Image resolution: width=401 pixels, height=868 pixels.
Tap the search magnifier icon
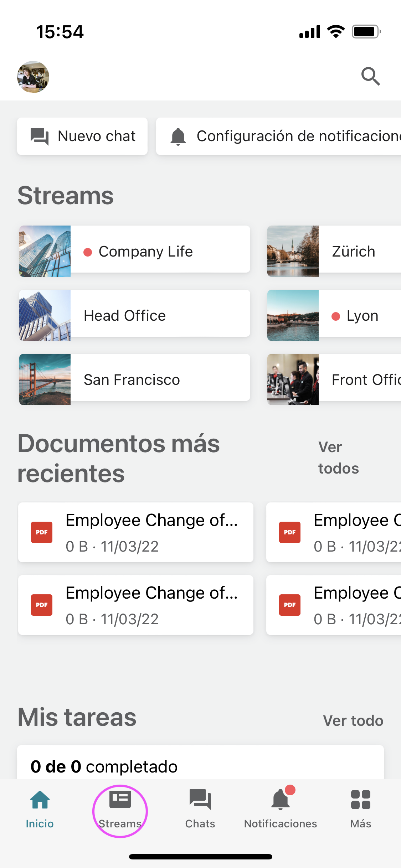click(370, 76)
